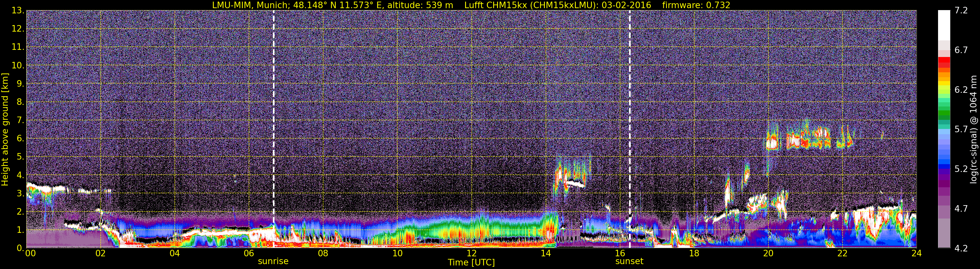Click the 'sunset' label below the time axis
This screenshot has height=269, width=980.
[x=629, y=262]
